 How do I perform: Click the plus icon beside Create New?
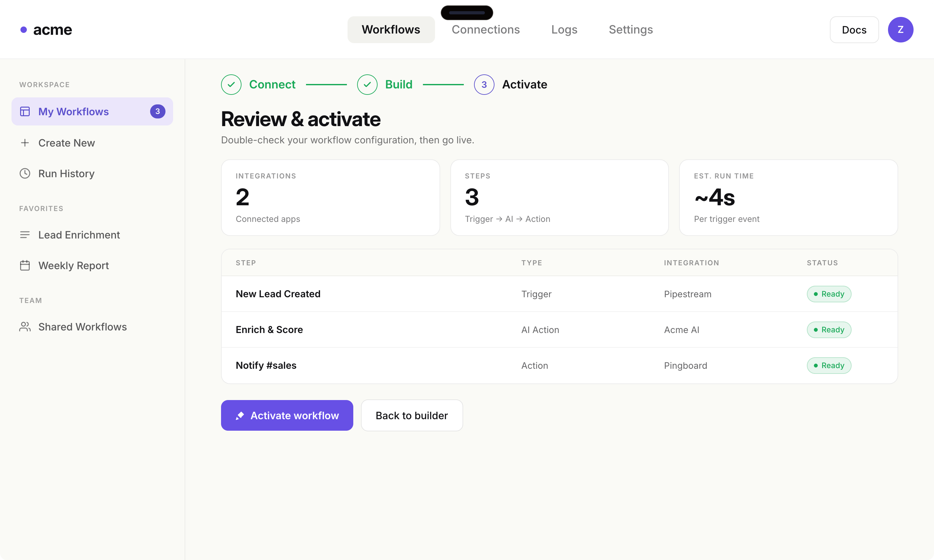[x=25, y=143]
